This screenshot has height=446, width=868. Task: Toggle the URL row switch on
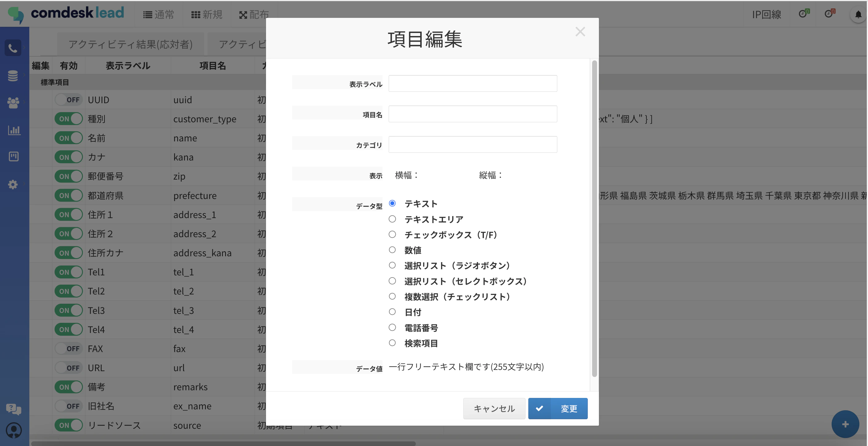click(x=69, y=367)
